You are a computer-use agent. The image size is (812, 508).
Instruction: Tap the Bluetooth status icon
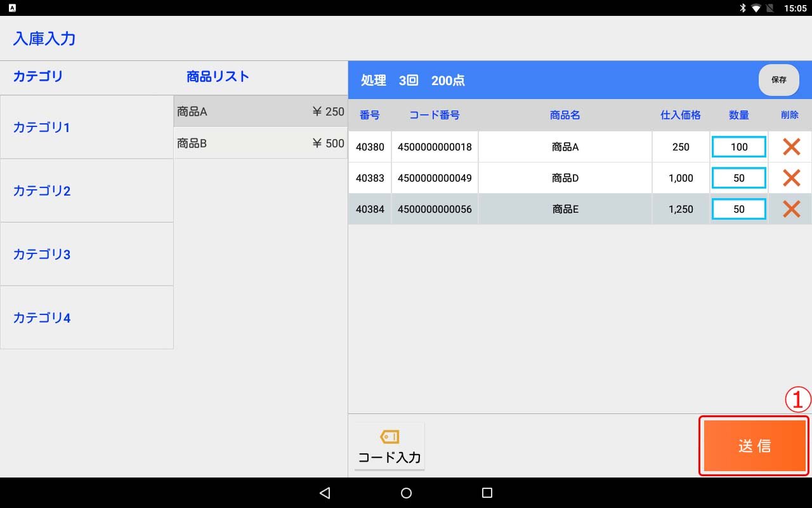(742, 8)
